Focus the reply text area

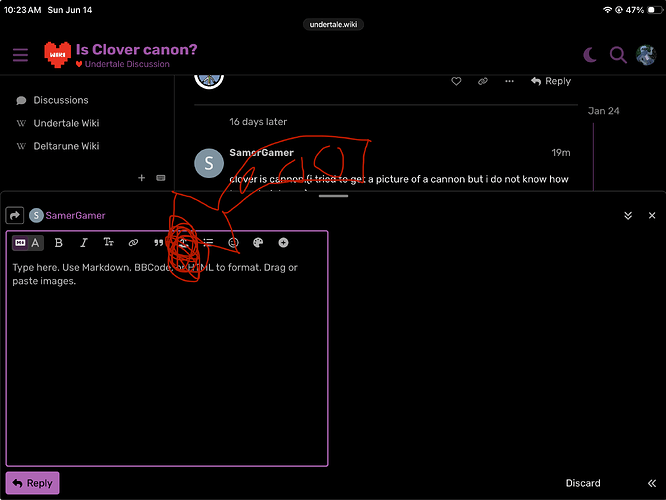coord(167,361)
